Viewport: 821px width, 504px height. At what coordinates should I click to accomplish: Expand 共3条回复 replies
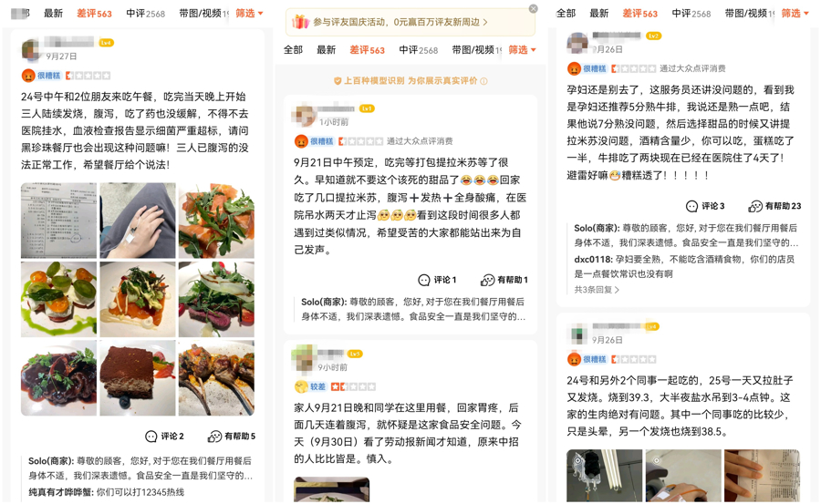[x=597, y=290]
